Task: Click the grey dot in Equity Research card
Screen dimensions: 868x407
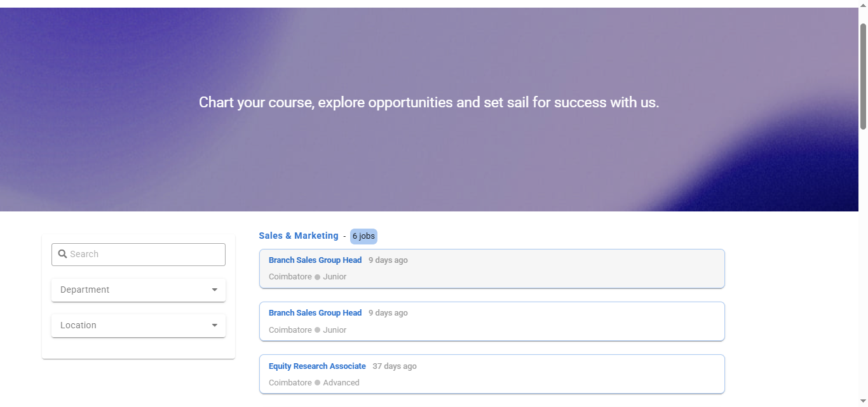Action: pyautogui.click(x=318, y=383)
